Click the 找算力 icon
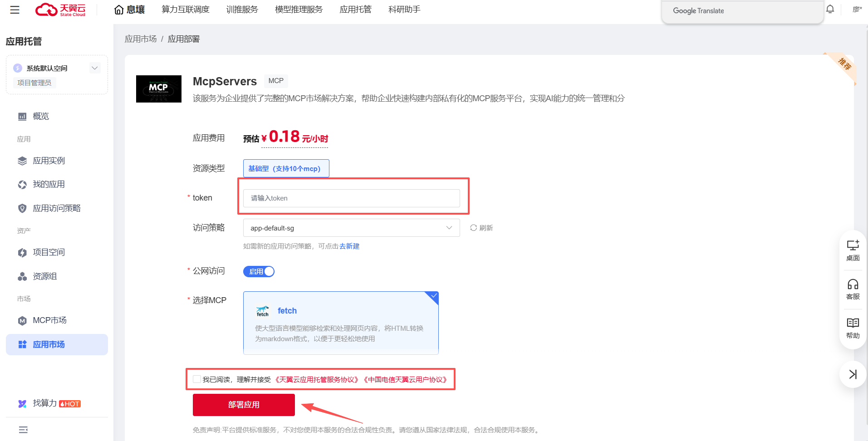 point(22,404)
